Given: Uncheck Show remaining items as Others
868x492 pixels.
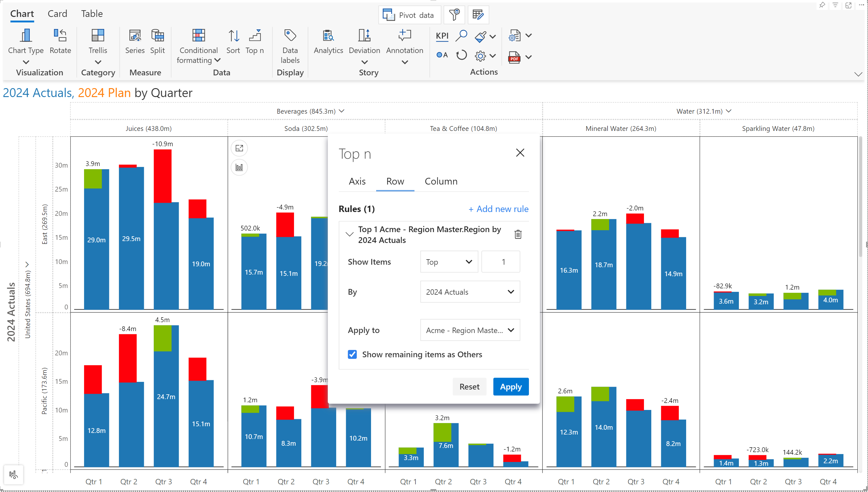Looking at the screenshot, I should click(352, 354).
